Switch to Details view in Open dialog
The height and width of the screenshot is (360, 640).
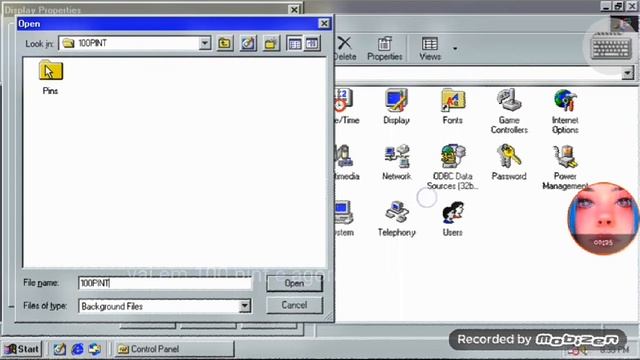(x=312, y=43)
